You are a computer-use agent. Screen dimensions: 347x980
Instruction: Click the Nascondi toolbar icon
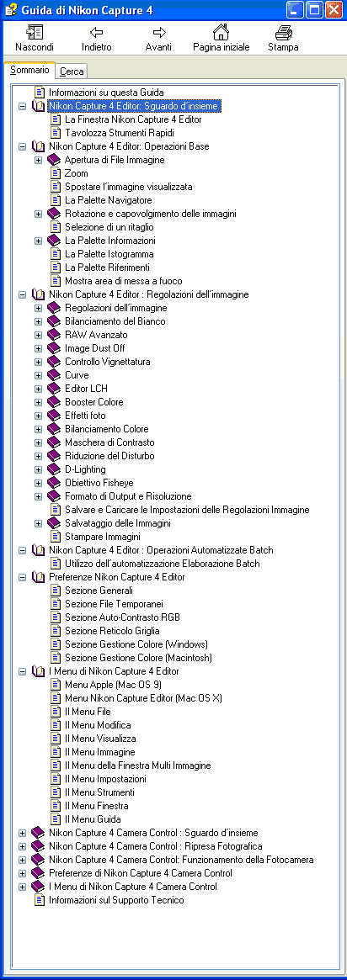(35, 32)
